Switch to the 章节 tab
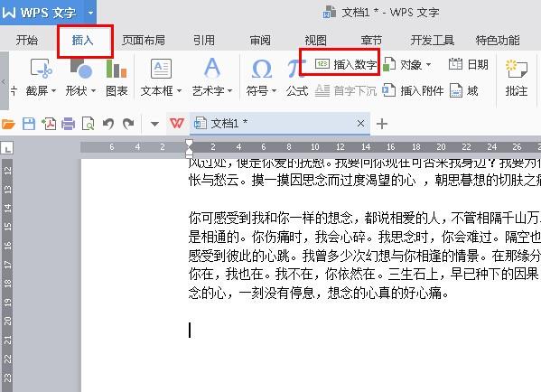The height and width of the screenshot is (392, 541). tap(371, 41)
